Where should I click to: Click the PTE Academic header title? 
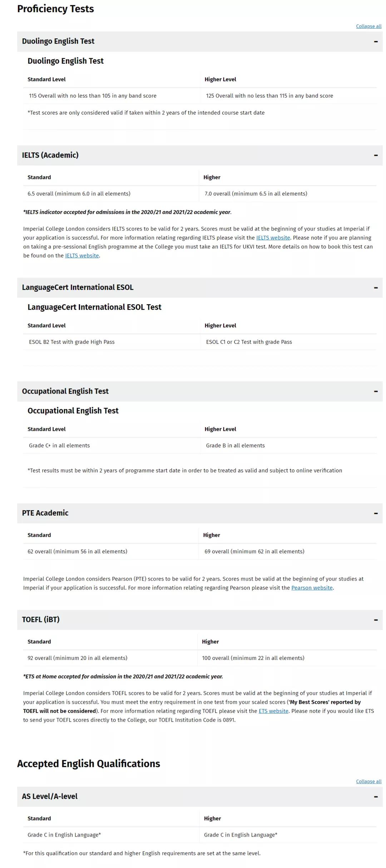pyautogui.click(x=45, y=513)
